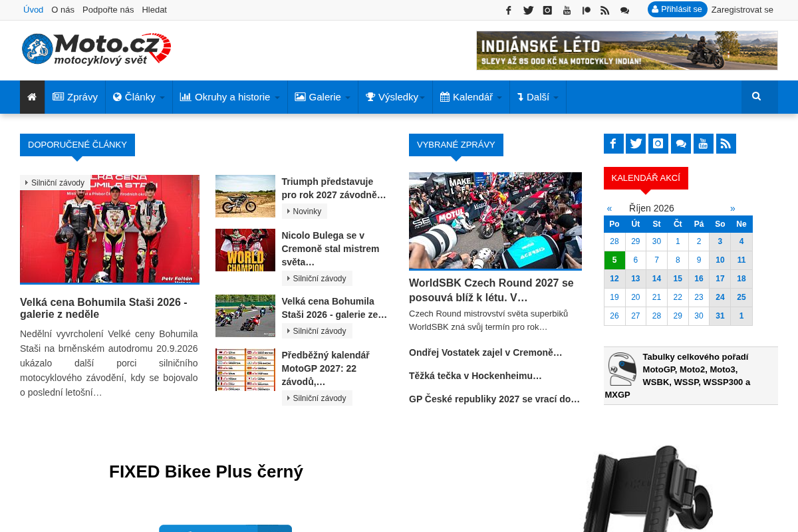The height and width of the screenshot is (532, 798).
Task: Open the Těžká tečka v Hockenheimu headline
Action: click(475, 376)
